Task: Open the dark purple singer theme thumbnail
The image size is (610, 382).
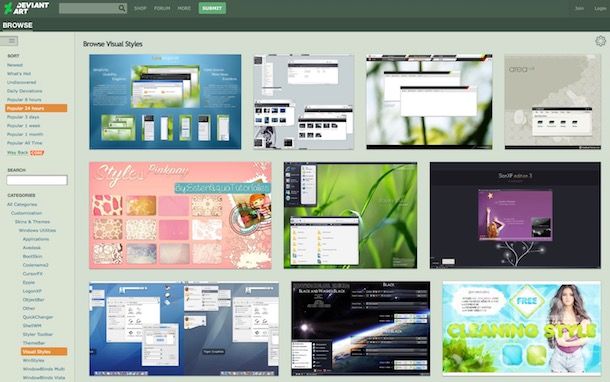Action: pos(515,216)
